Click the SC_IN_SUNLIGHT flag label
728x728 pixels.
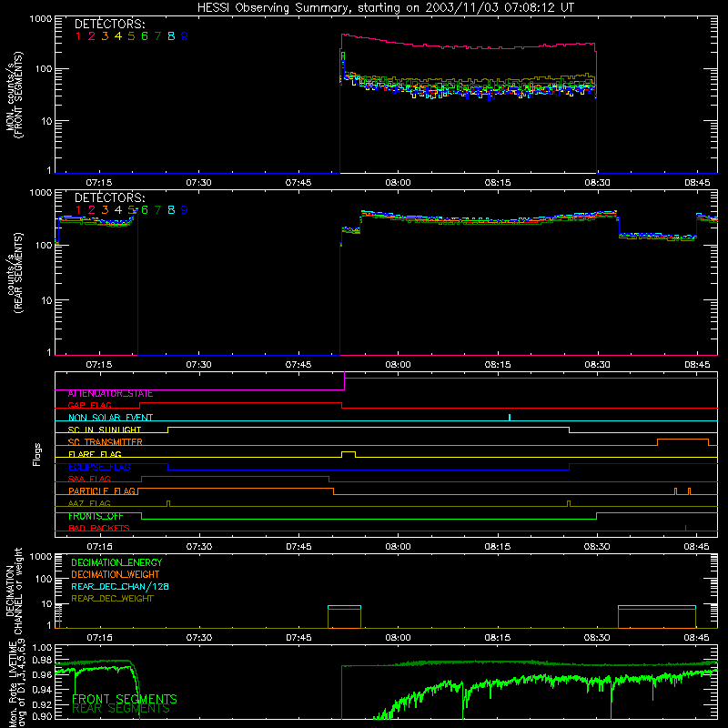pyautogui.click(x=105, y=430)
